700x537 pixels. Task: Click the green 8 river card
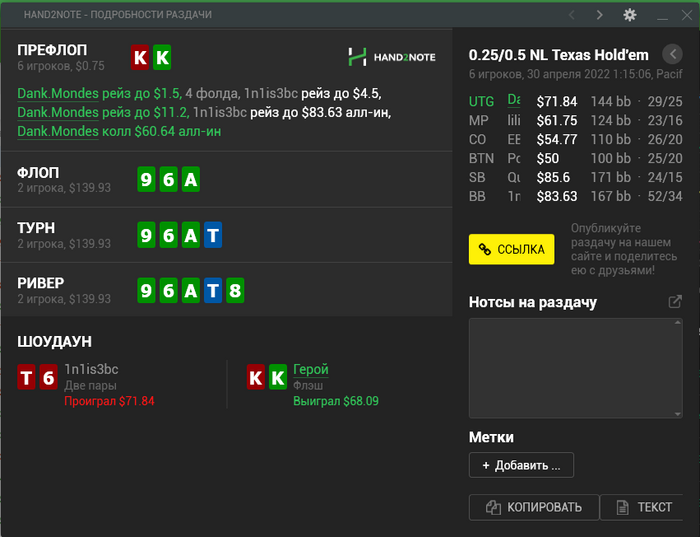point(234,292)
